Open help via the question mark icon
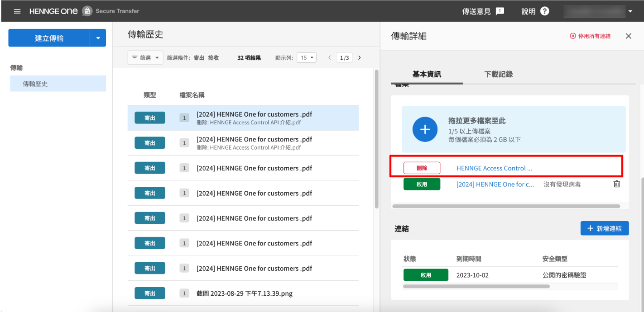The height and width of the screenshot is (312, 644). pos(545,11)
